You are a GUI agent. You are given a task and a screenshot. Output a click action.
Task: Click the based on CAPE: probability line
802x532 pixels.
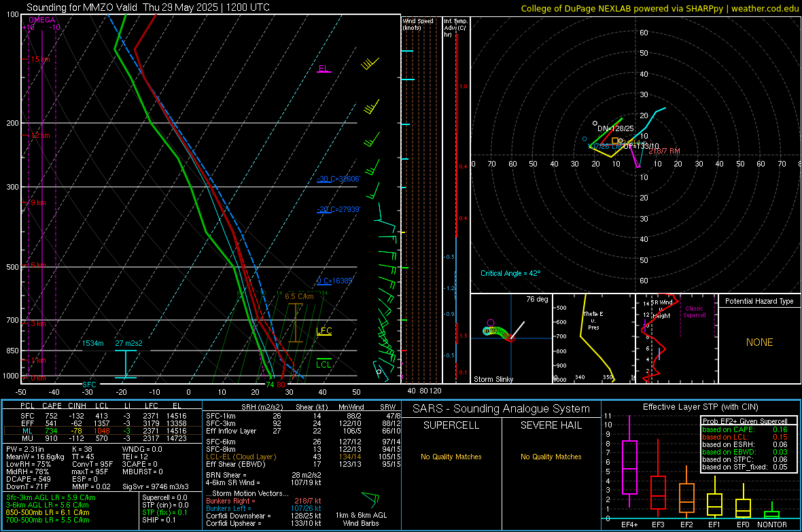pos(745,429)
